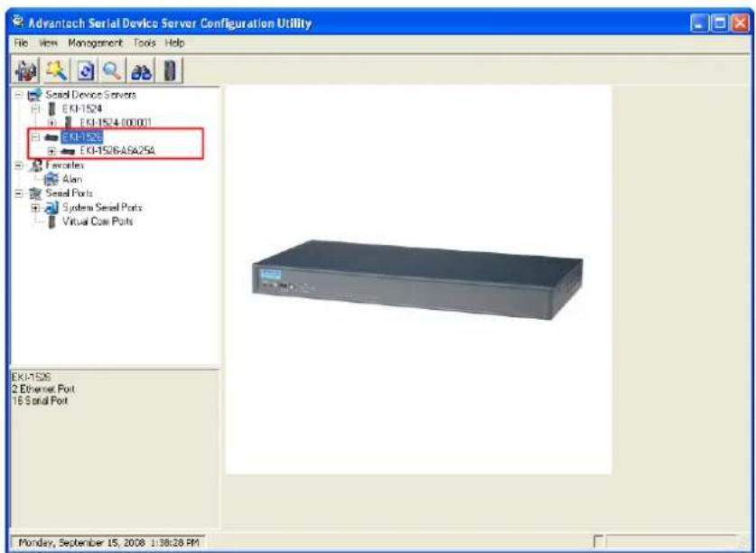Click the star wand toolbar icon
The image size is (756, 553).
click(57, 71)
